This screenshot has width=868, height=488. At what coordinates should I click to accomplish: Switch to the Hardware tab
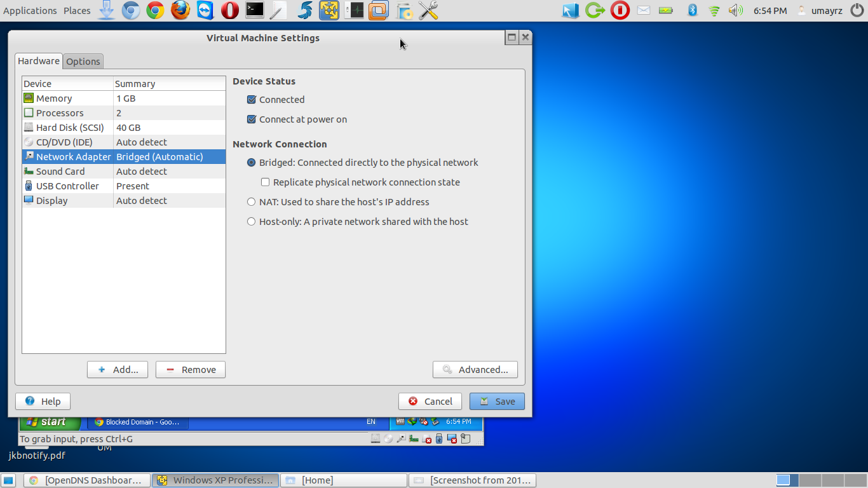pos(39,61)
